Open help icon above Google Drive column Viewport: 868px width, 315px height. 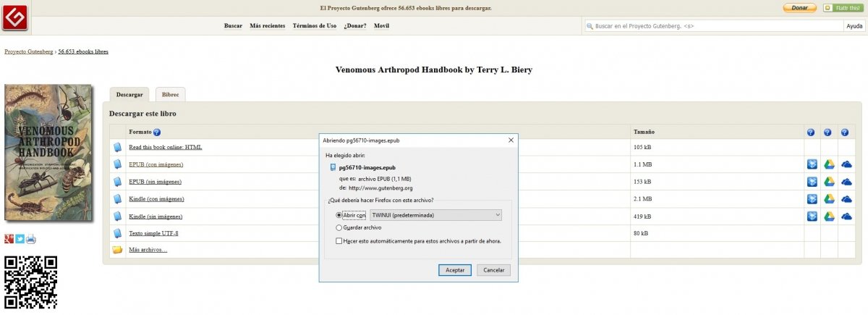pos(828,133)
